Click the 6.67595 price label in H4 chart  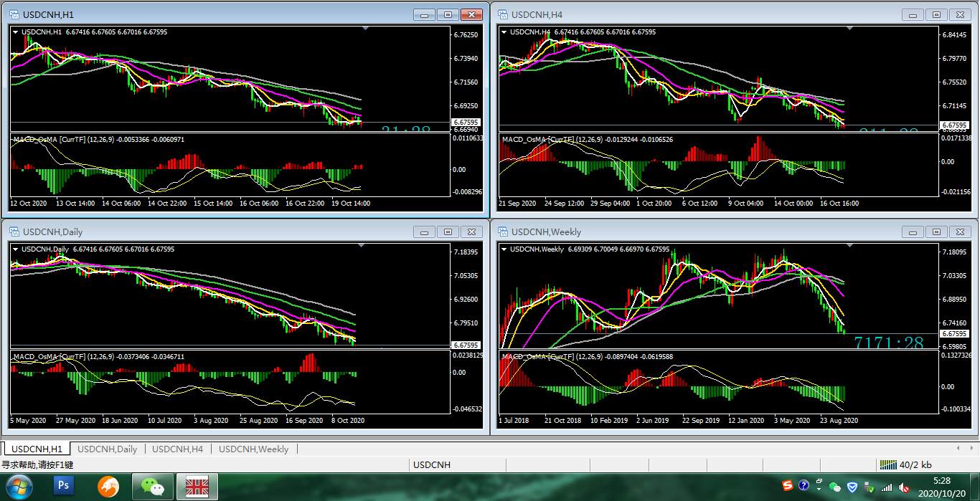pos(954,125)
